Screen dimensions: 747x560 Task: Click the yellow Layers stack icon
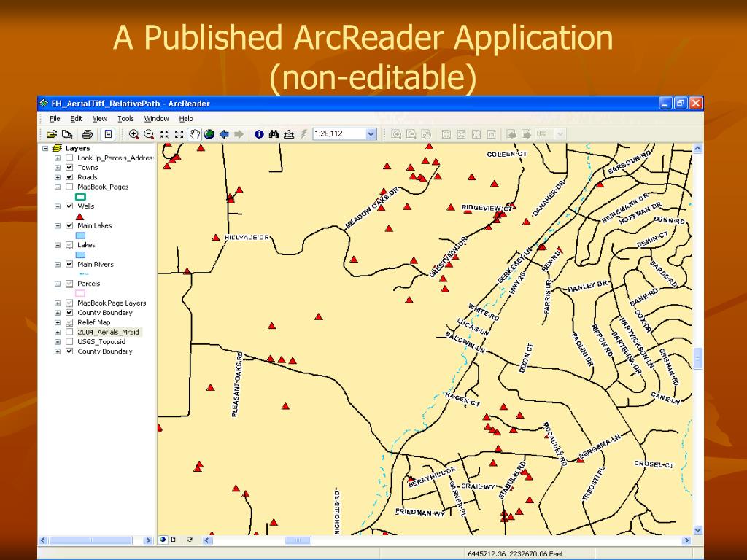point(57,148)
